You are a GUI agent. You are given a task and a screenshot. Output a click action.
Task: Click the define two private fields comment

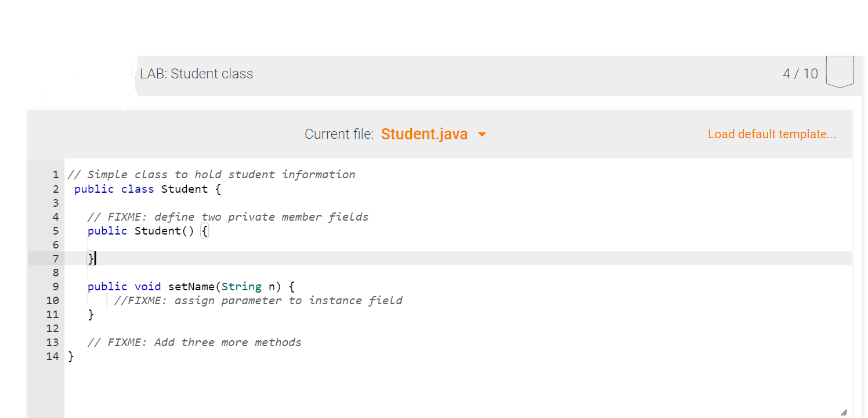228,217
